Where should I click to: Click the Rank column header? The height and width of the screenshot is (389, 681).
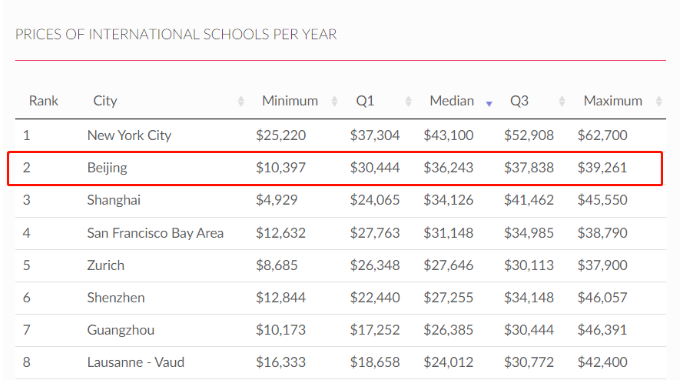[x=43, y=101]
